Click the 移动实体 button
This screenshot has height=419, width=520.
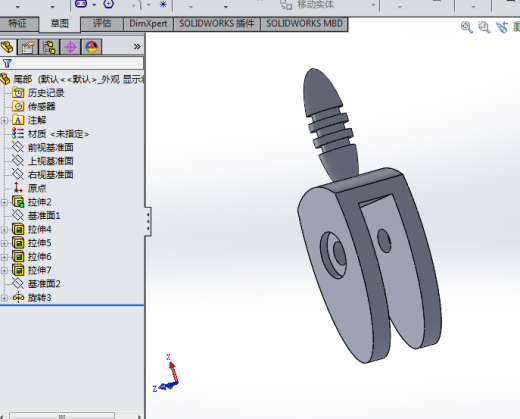(x=307, y=4)
